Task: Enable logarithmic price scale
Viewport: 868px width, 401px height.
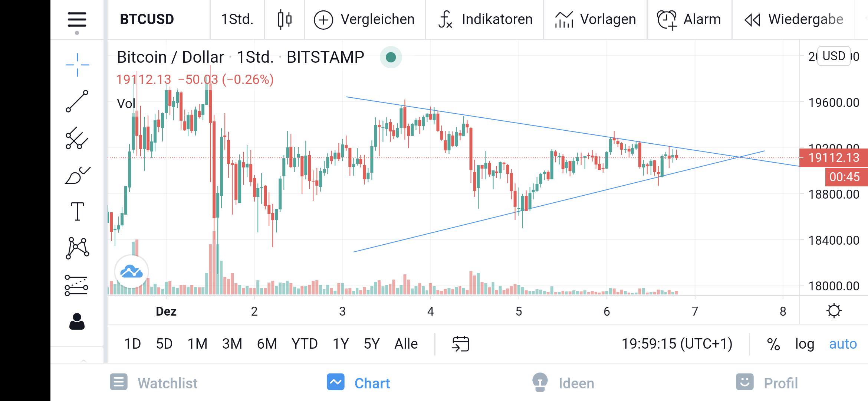Action: [804, 344]
